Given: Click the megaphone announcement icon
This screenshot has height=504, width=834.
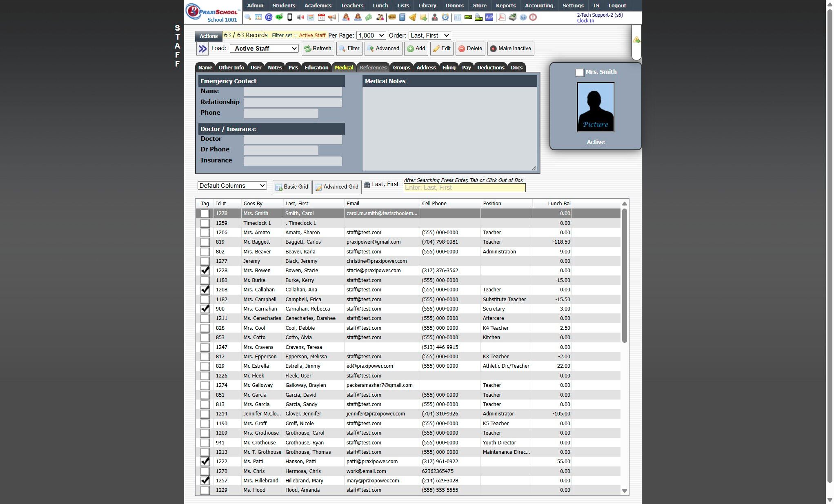Looking at the screenshot, I should click(x=332, y=17).
